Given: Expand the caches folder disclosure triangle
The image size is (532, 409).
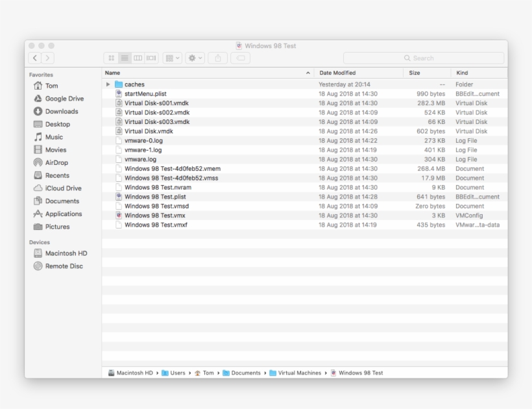Looking at the screenshot, I should click(x=108, y=84).
